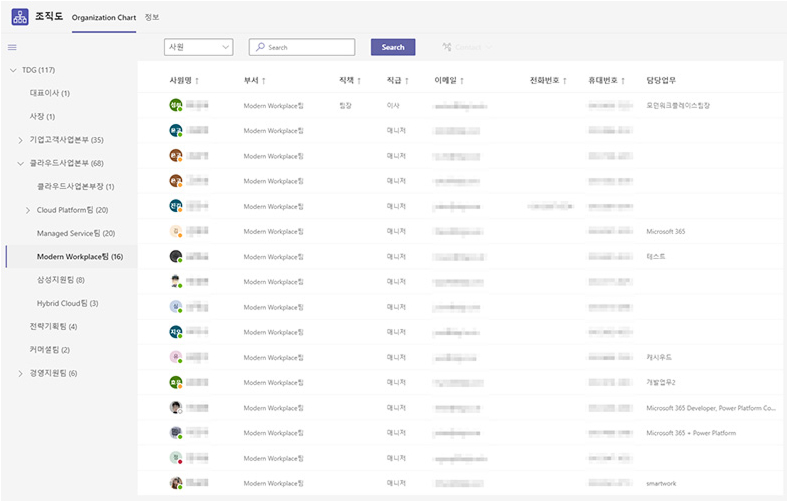Open the 정보 tab
Screen dimensions: 788x502
(152, 17)
